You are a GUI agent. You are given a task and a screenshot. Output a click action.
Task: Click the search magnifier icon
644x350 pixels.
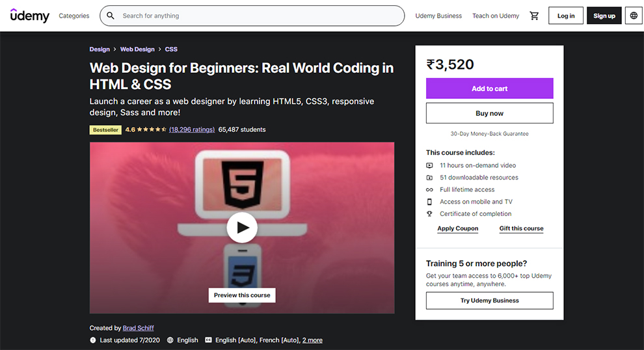click(111, 16)
